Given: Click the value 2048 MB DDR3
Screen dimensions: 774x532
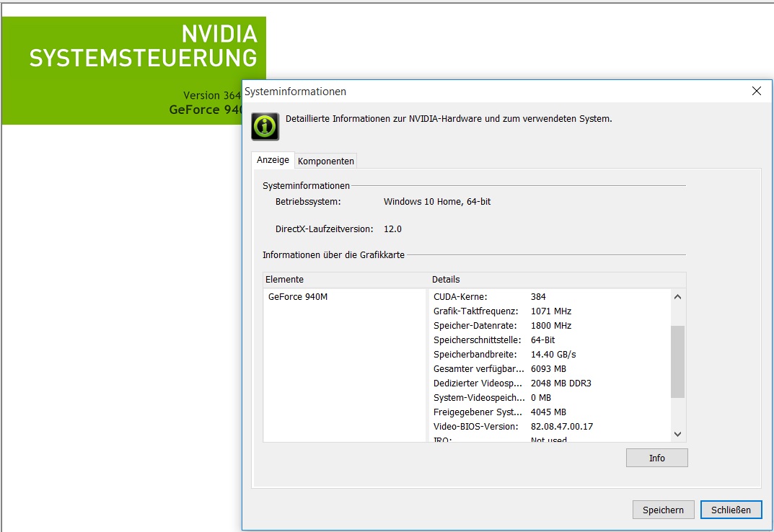Looking at the screenshot, I should [x=560, y=383].
